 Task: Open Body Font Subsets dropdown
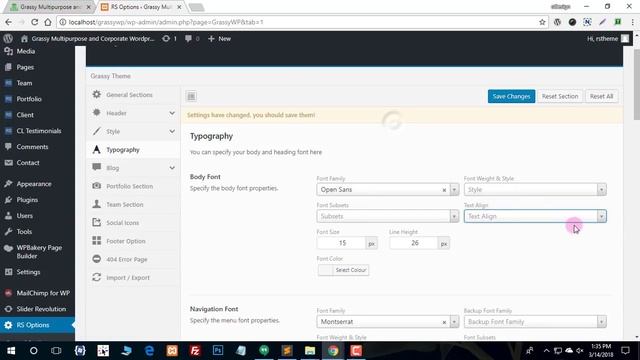387,216
